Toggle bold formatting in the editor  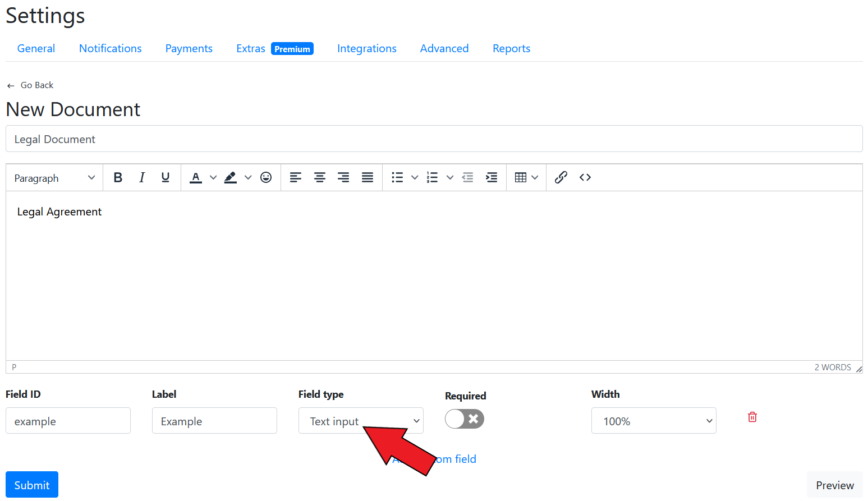pos(118,178)
